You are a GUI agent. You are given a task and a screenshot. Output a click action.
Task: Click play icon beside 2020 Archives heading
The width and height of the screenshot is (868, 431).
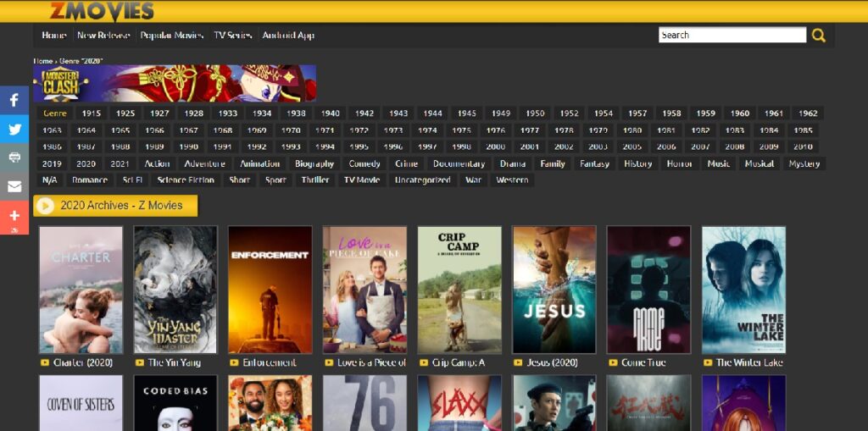point(46,205)
